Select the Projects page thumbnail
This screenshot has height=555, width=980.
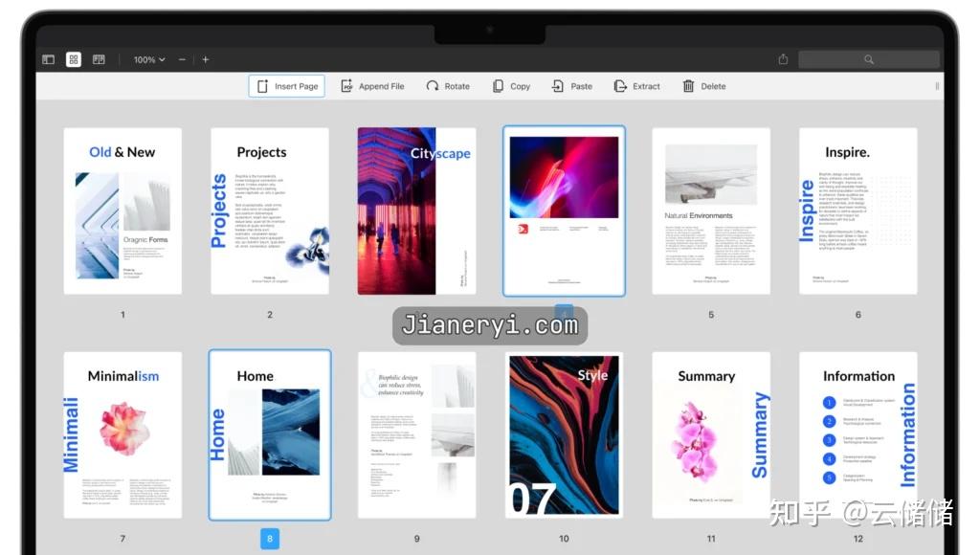pyautogui.click(x=269, y=211)
